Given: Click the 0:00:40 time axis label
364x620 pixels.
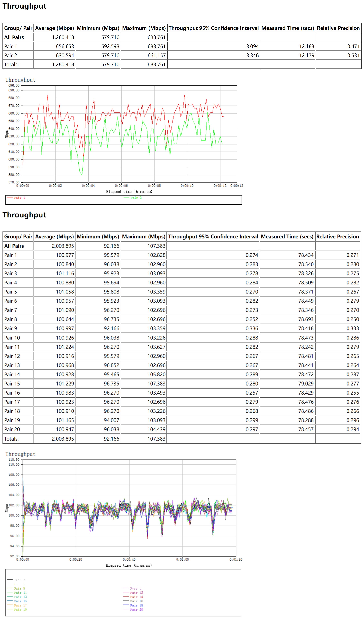Looking at the screenshot, I should 129,559.
